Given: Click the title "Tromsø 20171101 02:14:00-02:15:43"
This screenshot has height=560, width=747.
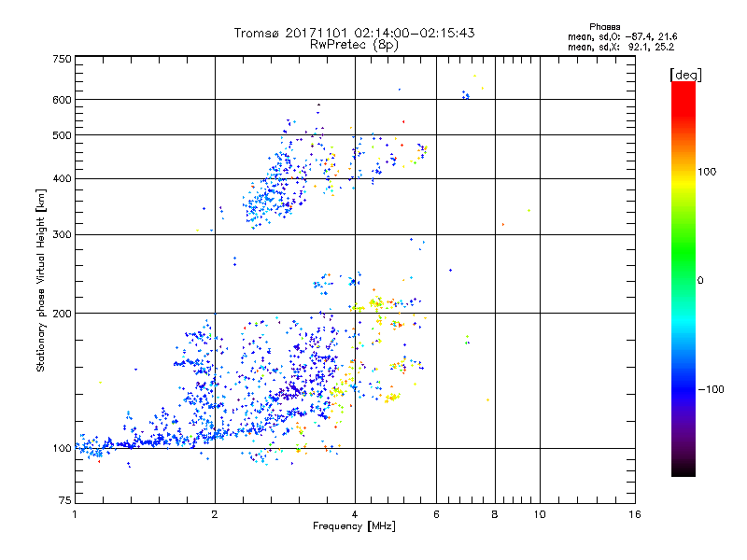Looking at the screenshot, I should (x=354, y=33).
